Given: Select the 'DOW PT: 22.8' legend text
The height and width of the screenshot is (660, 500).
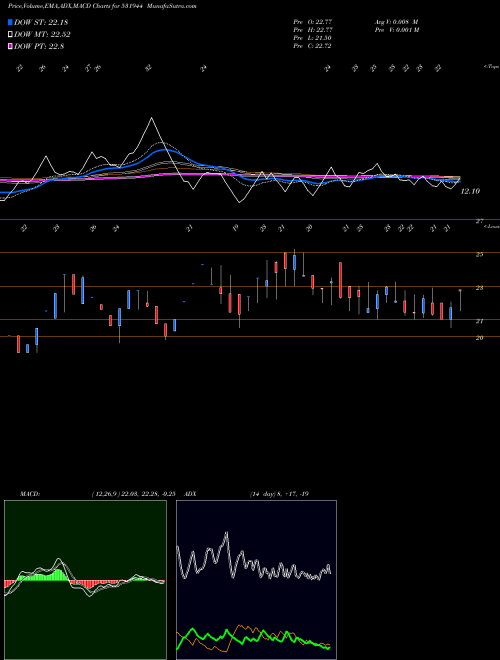Looking at the screenshot, I should pyautogui.click(x=39, y=47).
